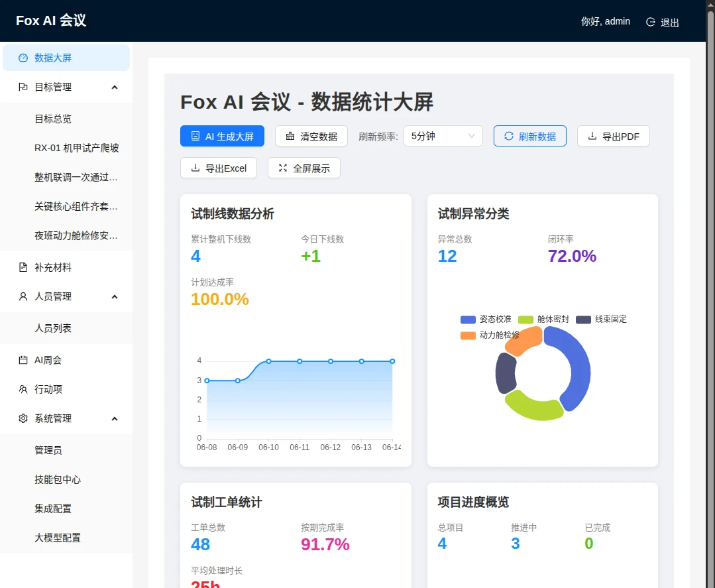The image size is (715, 588).
Task: Click the 06-12 data point on line chart
Action: tap(331, 361)
